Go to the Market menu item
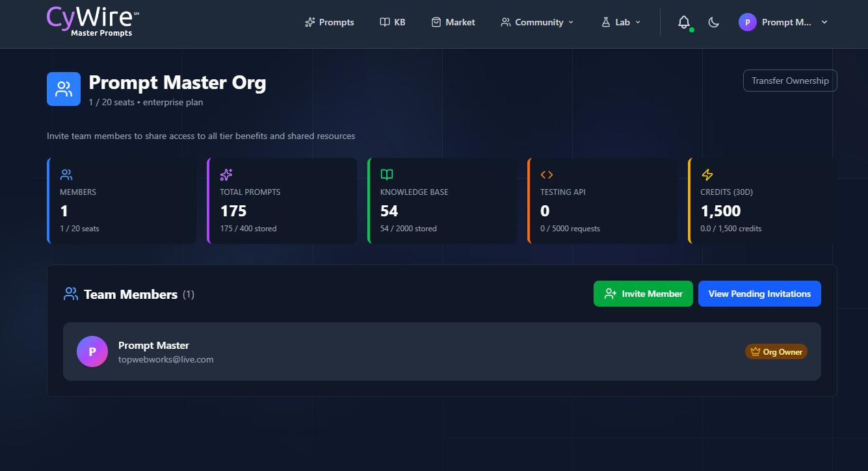This screenshot has height=471, width=868. 453,22
